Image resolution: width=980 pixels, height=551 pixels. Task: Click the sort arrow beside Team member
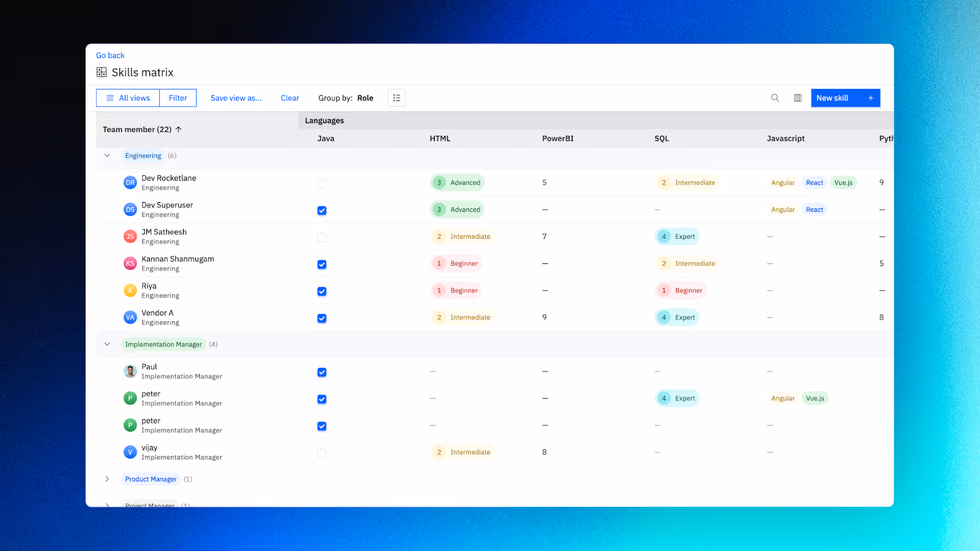click(179, 129)
